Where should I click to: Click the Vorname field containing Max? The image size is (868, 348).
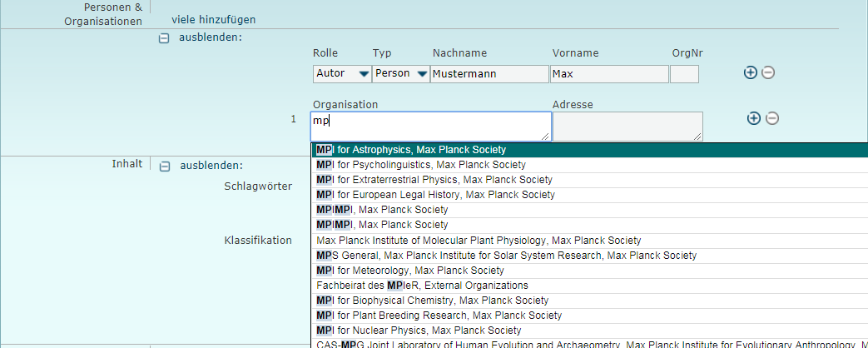pyautogui.click(x=609, y=74)
